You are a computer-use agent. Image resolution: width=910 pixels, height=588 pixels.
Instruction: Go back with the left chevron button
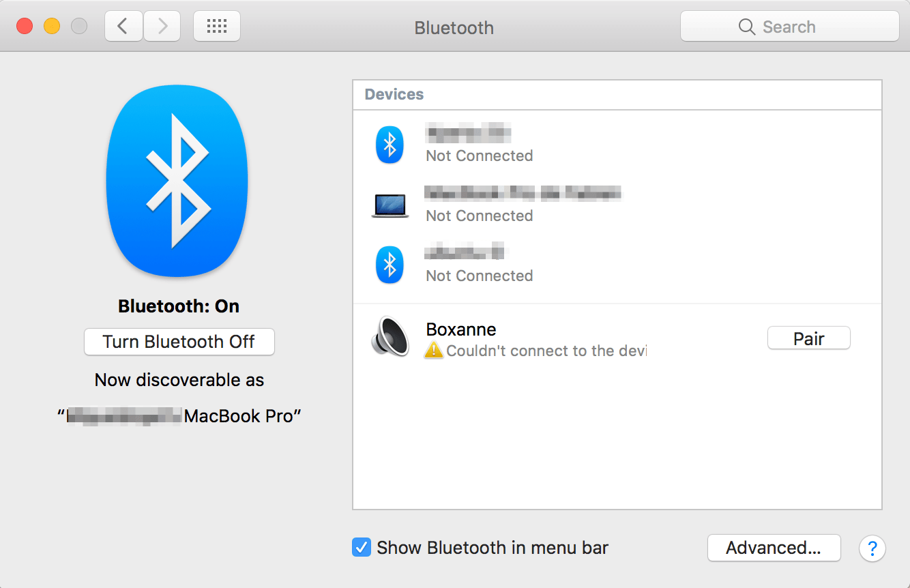click(x=123, y=27)
